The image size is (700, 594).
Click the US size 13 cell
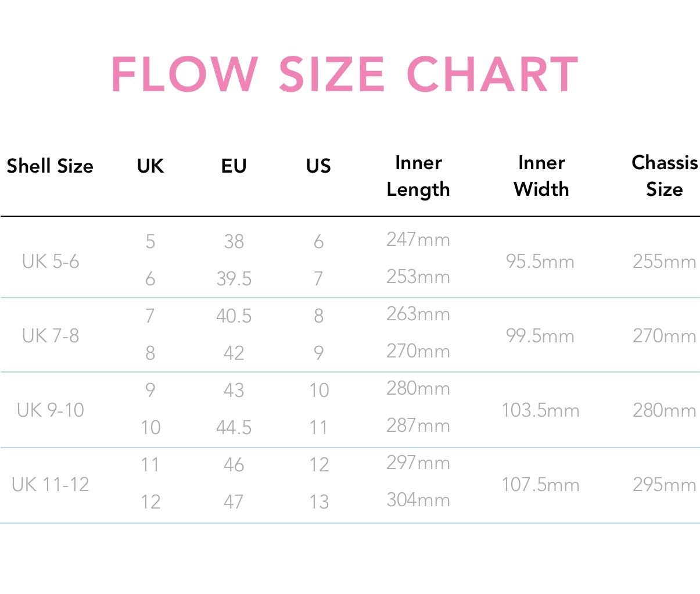click(319, 502)
